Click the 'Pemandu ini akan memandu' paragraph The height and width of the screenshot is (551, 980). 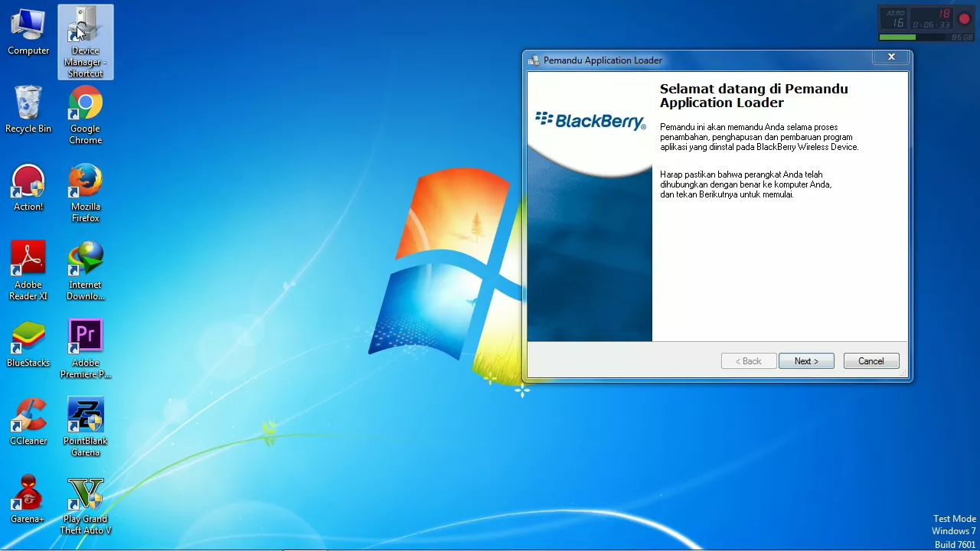click(759, 137)
